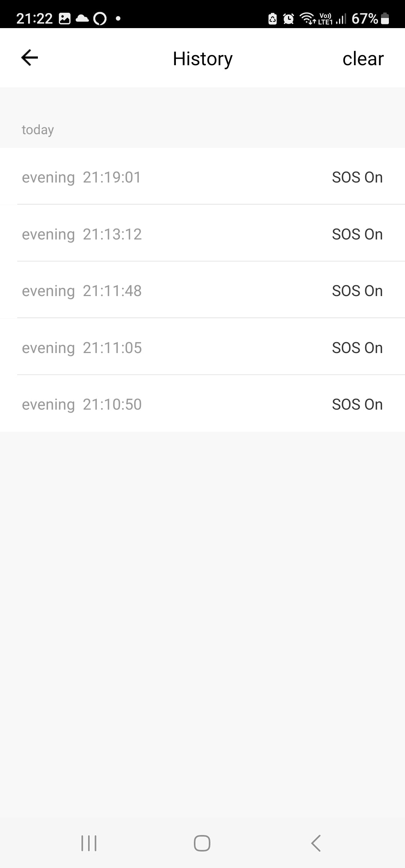Select the 21:13:12 history entry
The image size is (405, 868).
click(x=202, y=234)
